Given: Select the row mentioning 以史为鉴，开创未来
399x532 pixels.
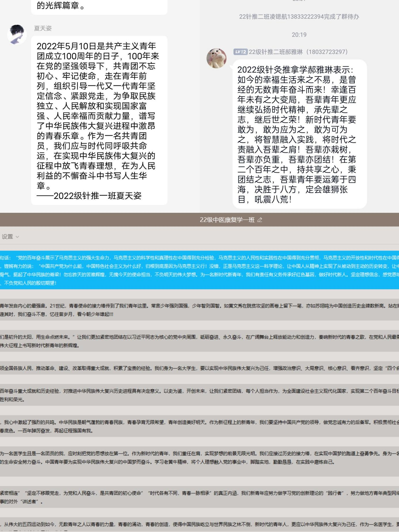Looking at the screenshot, I should click(x=199, y=395).
